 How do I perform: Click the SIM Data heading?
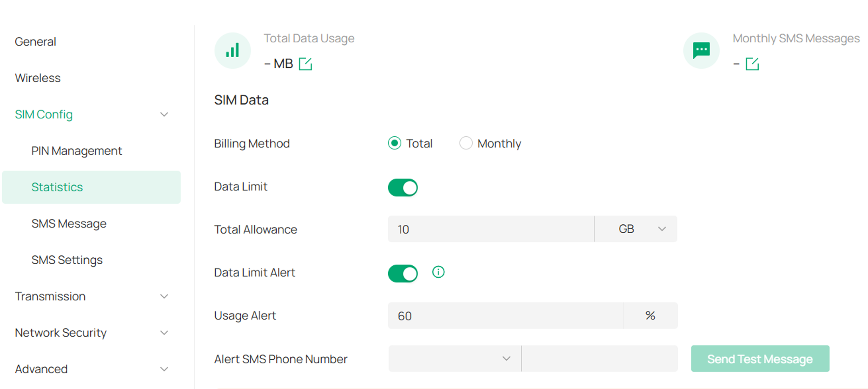[241, 100]
